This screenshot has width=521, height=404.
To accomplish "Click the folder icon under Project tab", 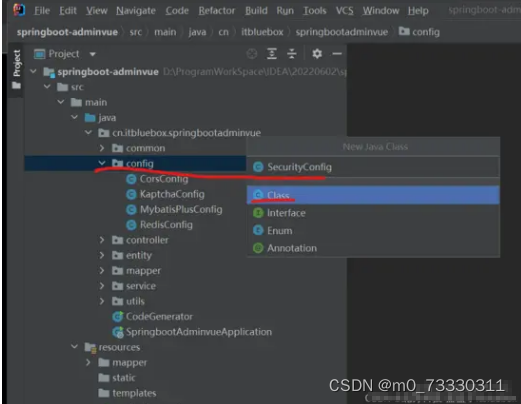I will click(x=16, y=86).
